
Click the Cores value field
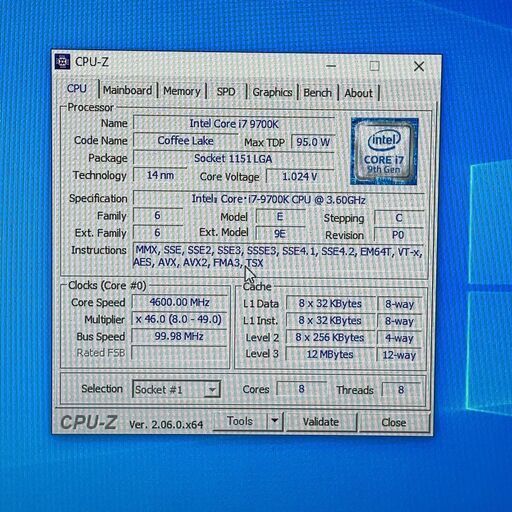pos(301,389)
